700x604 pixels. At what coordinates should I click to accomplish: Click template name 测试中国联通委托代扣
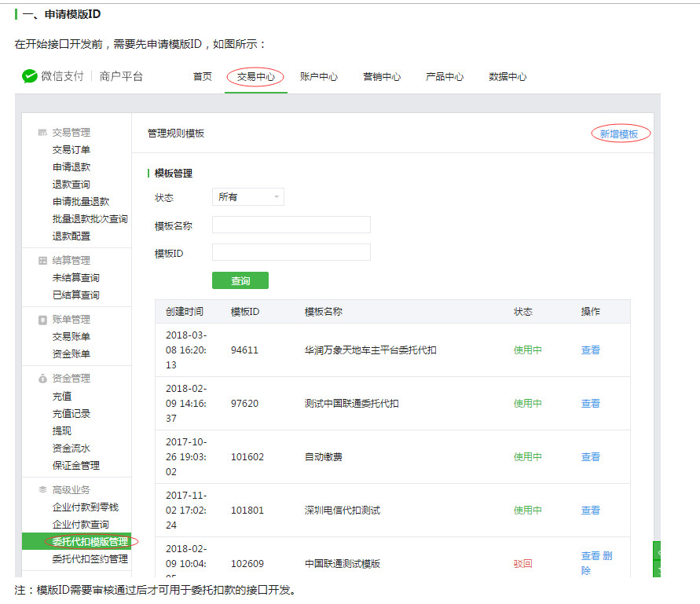(351, 404)
